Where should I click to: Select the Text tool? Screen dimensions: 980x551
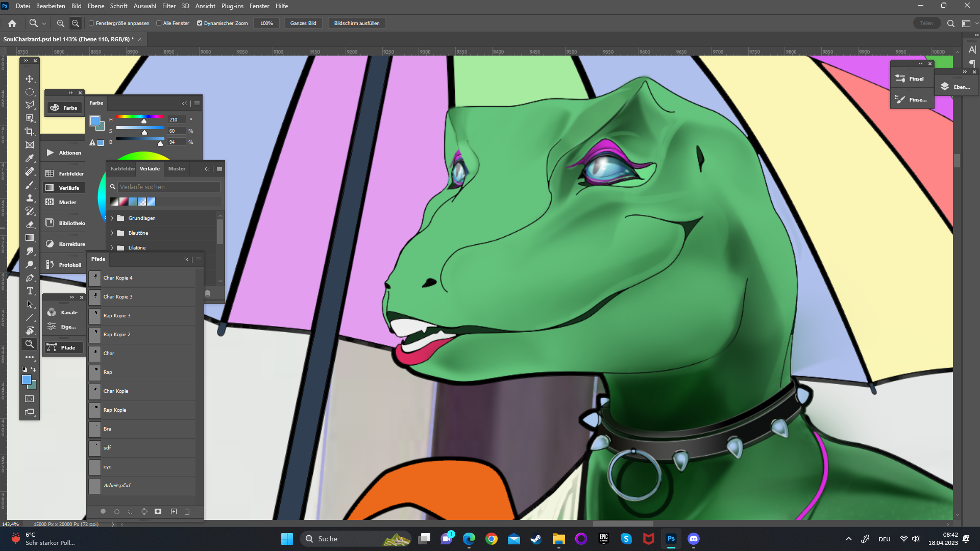coord(30,291)
